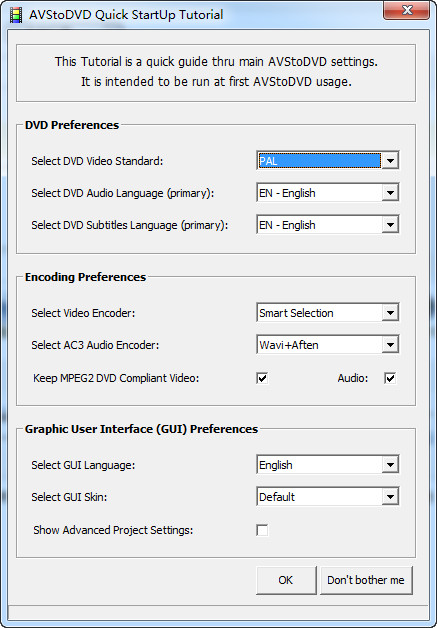Image resolution: width=437 pixels, height=628 pixels.
Task: Expand the GUI Language dropdown arrow
Action: pyautogui.click(x=390, y=465)
